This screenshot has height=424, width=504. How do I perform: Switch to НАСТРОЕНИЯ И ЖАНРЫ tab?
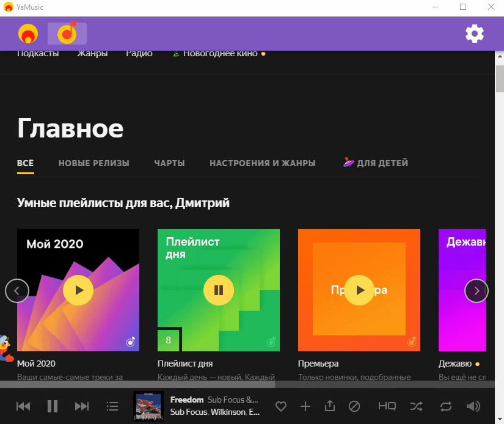263,163
